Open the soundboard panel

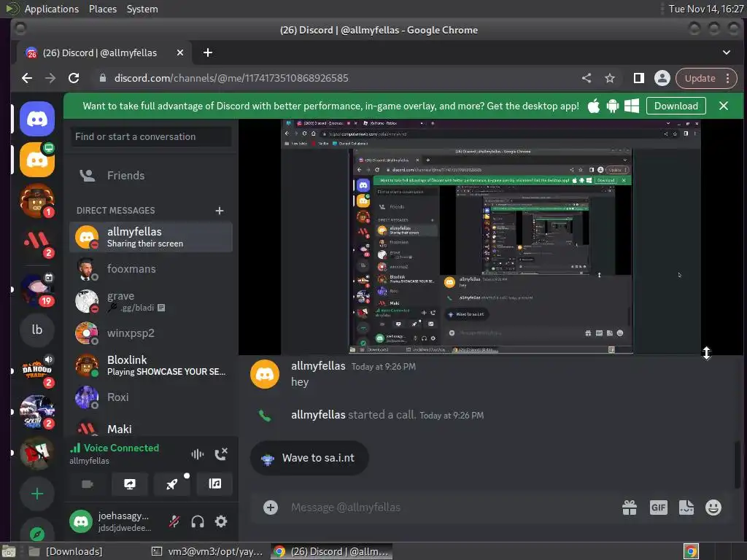(x=215, y=484)
